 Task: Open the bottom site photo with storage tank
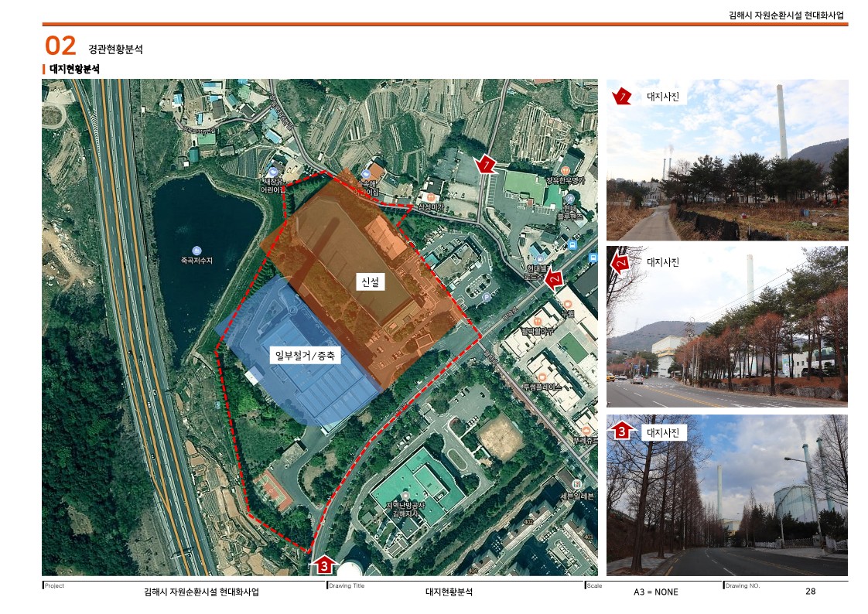click(x=726, y=495)
